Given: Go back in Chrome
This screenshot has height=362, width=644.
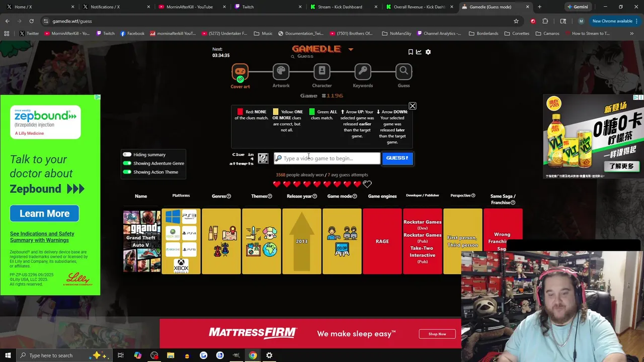Looking at the screenshot, I should pyautogui.click(x=8, y=21).
